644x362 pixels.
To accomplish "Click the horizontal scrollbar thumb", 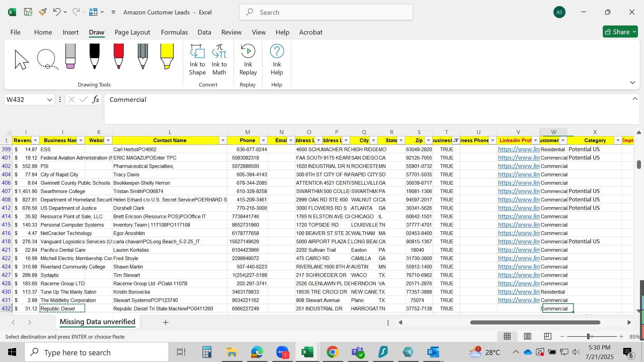I will [535, 322].
